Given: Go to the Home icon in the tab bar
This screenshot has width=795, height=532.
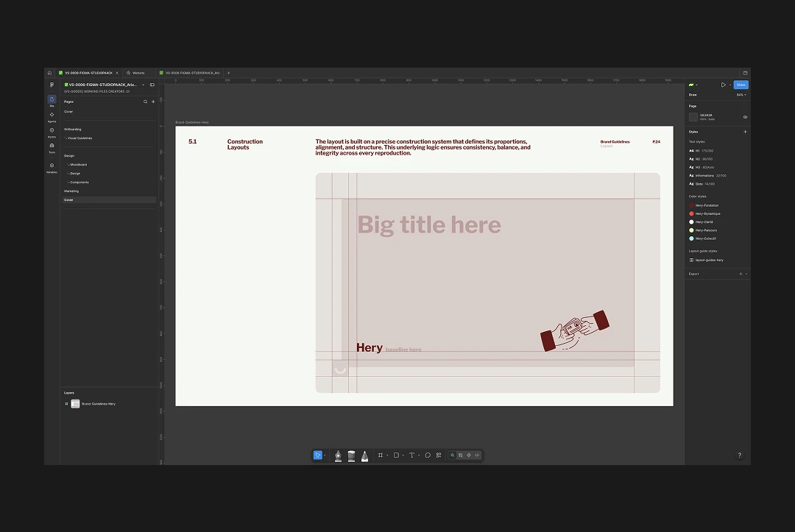Looking at the screenshot, I should coord(50,73).
